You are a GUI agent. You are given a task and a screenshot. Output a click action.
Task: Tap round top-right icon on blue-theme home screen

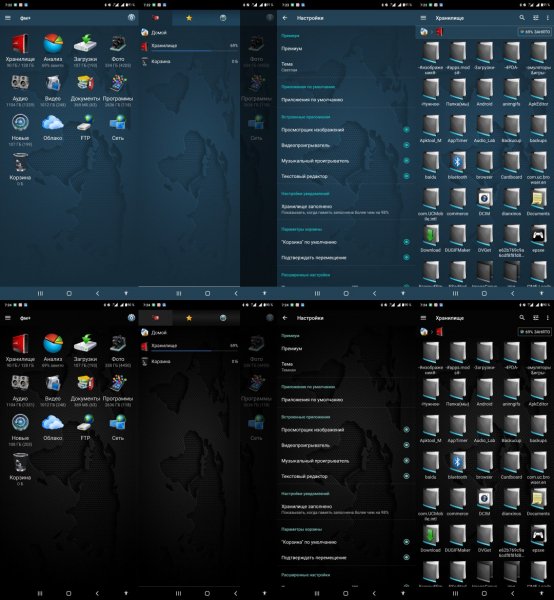(131, 18)
